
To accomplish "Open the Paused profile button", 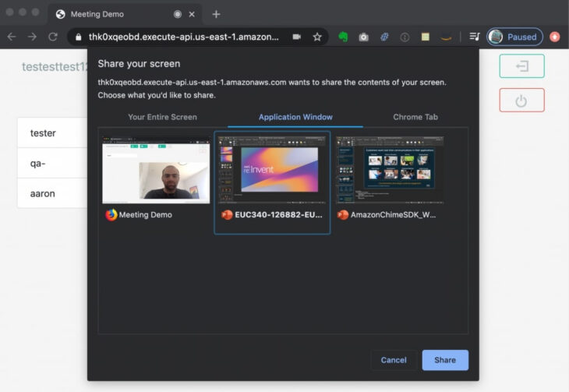I will 514,37.
